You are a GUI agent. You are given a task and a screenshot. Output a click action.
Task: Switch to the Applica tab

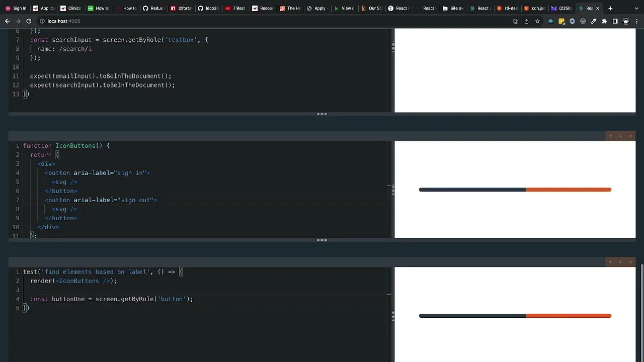tap(43, 8)
